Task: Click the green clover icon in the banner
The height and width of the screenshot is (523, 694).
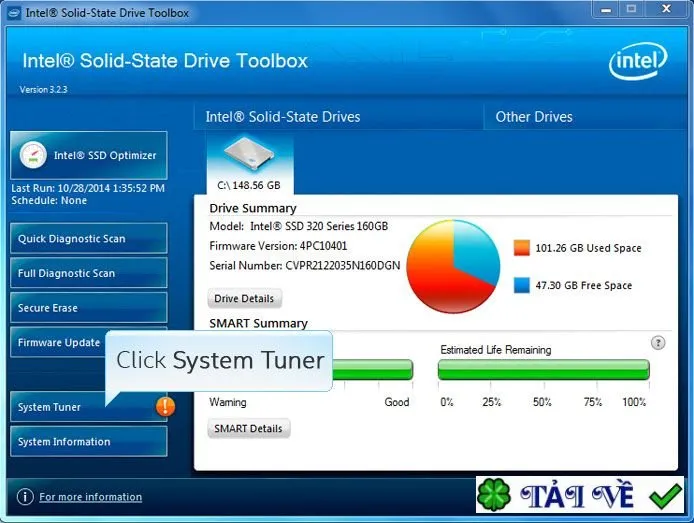Action: point(494,495)
